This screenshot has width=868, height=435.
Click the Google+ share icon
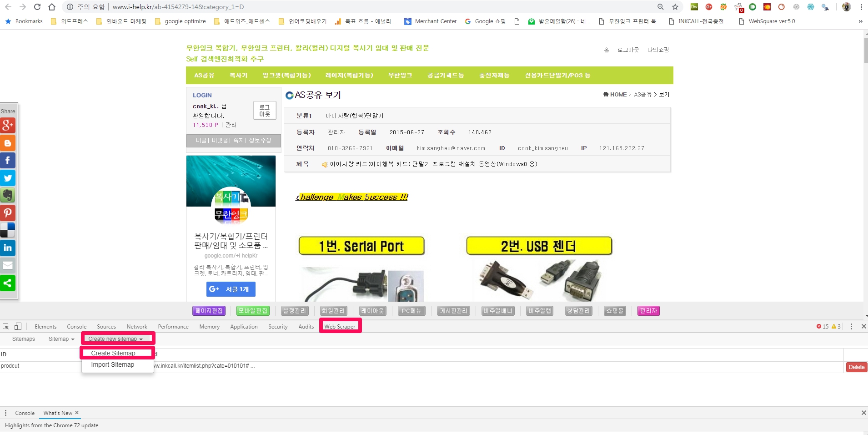[x=8, y=125]
